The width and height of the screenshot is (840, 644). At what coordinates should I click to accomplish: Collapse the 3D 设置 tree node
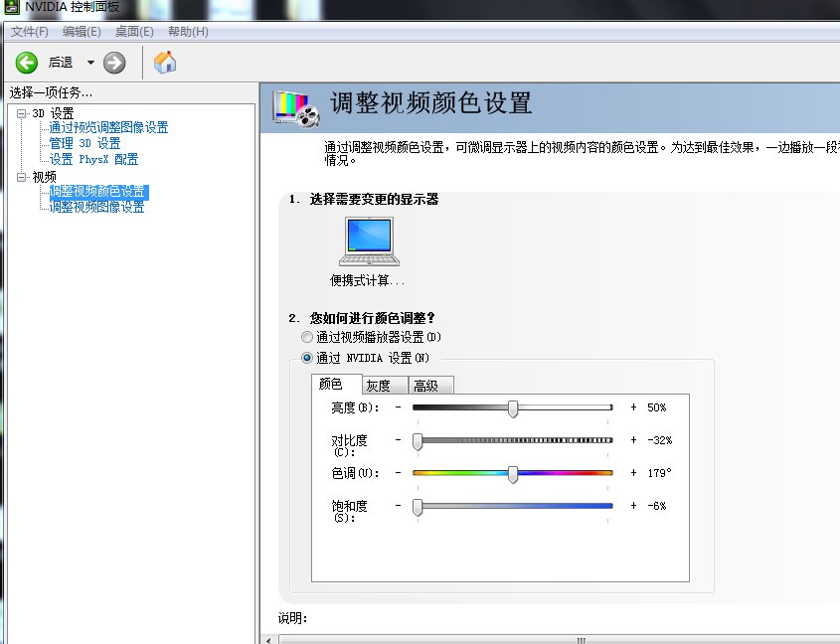click(22, 113)
